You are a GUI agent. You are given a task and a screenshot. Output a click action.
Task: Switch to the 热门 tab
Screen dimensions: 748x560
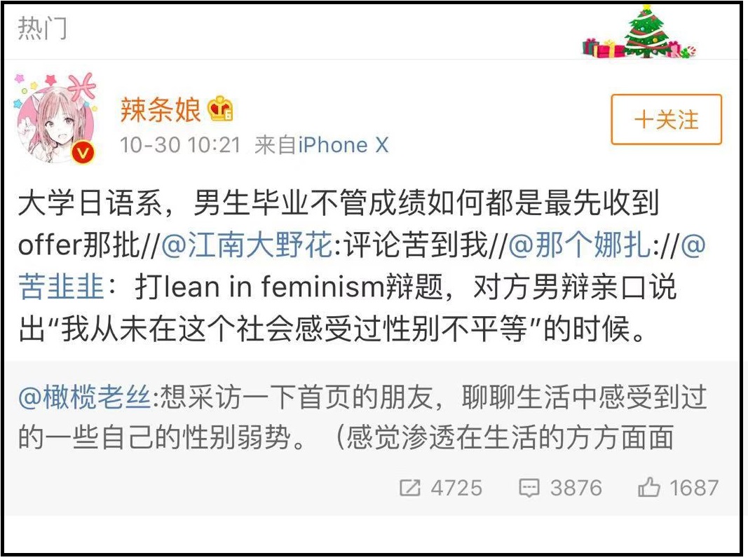pos(42,29)
